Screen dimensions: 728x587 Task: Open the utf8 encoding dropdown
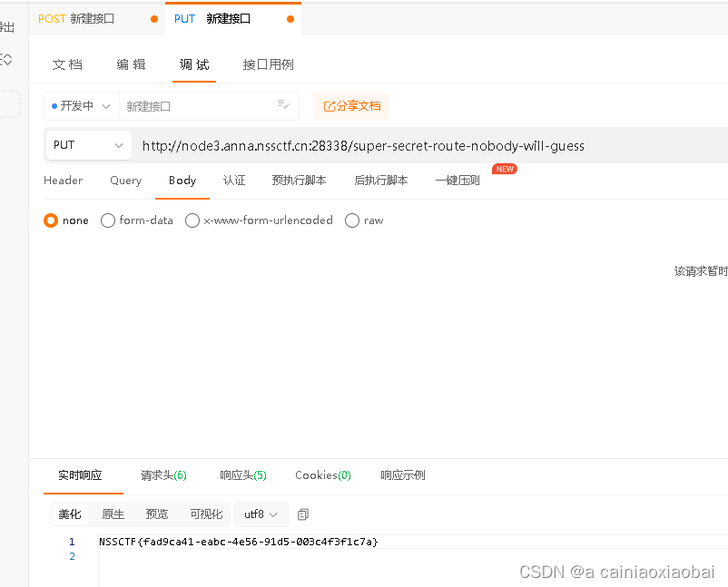261,514
